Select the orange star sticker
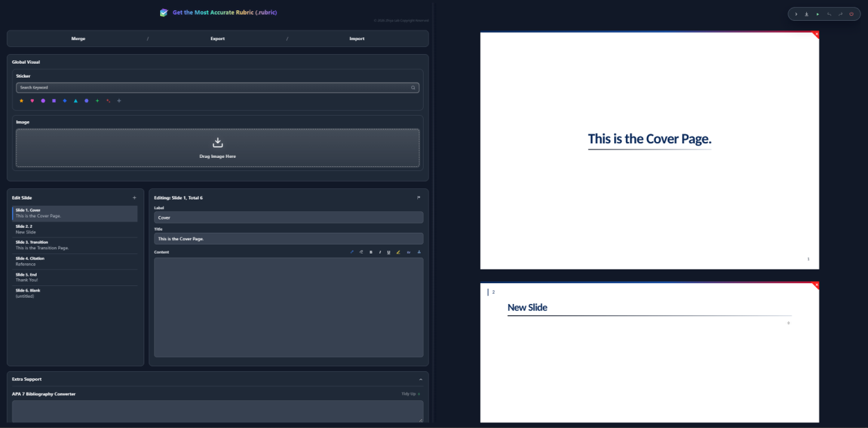The height and width of the screenshot is (428, 868). [21, 101]
